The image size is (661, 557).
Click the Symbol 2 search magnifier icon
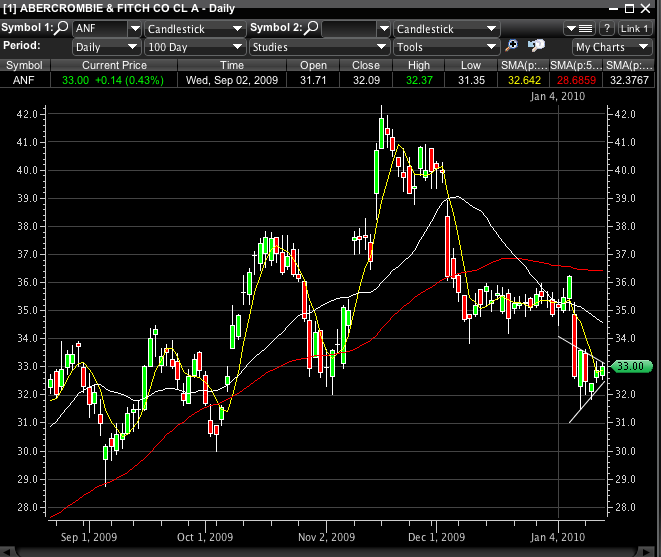312,28
